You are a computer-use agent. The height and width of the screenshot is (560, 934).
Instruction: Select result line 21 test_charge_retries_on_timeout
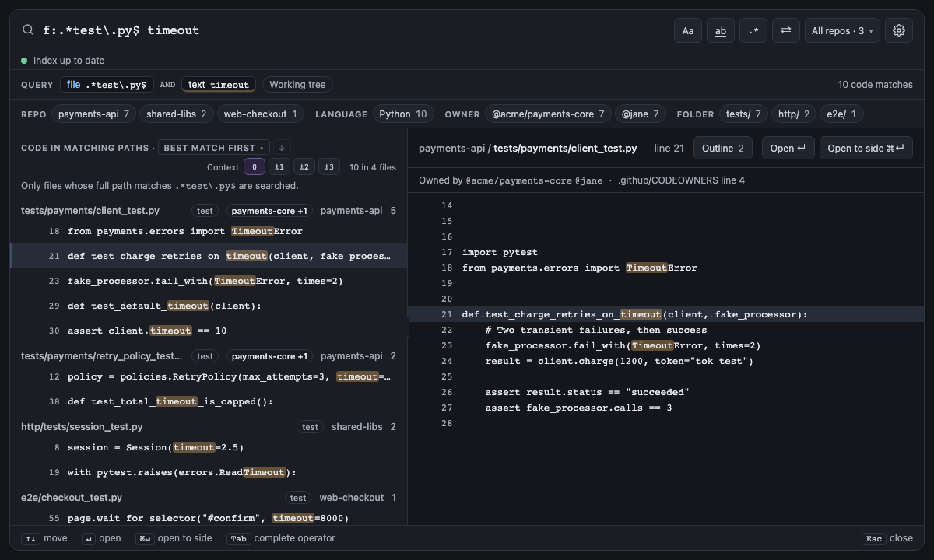tap(209, 256)
